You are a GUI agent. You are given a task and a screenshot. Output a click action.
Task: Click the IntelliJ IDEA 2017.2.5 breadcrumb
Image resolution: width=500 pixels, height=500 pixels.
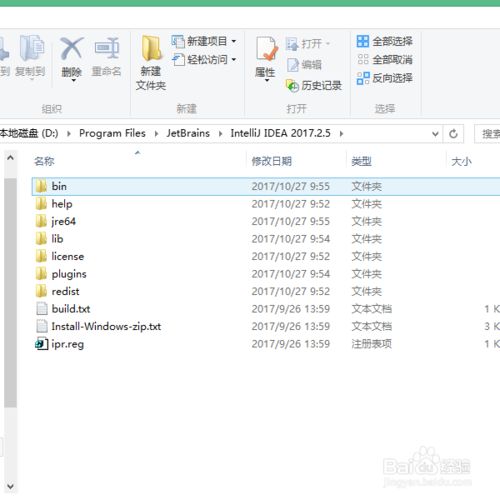coord(280,133)
